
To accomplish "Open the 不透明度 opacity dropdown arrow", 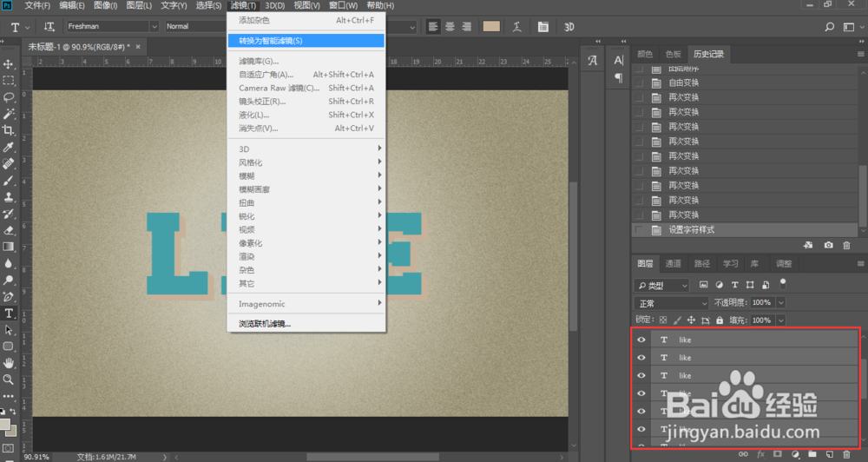I will point(780,302).
